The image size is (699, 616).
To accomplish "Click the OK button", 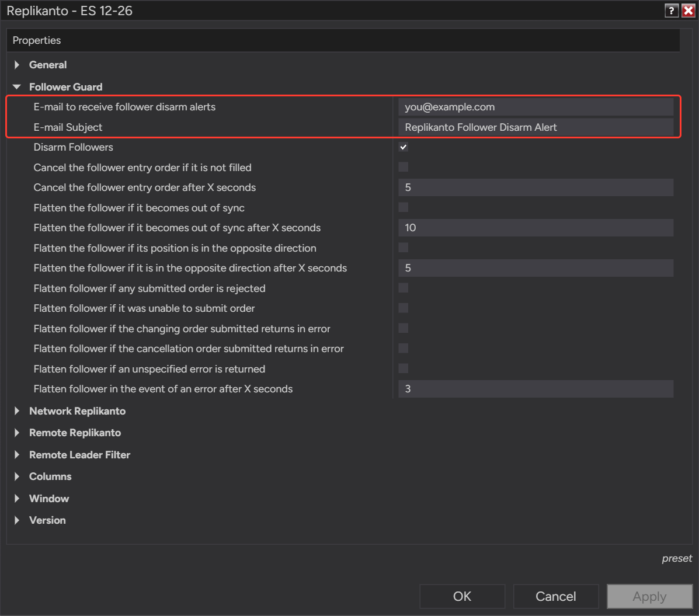I will click(462, 596).
